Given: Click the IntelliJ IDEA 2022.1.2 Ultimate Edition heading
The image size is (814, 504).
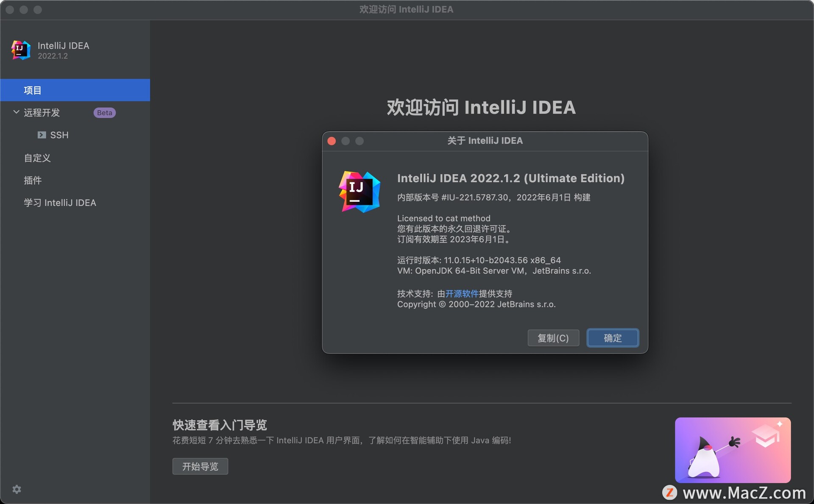Looking at the screenshot, I should pyautogui.click(x=510, y=178).
